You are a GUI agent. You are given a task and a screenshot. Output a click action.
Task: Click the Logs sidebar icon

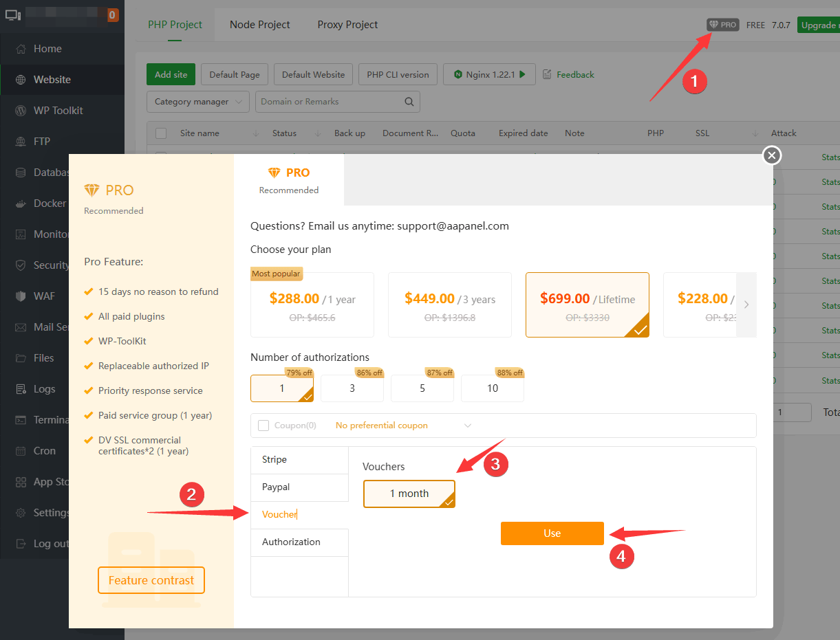[21, 389]
